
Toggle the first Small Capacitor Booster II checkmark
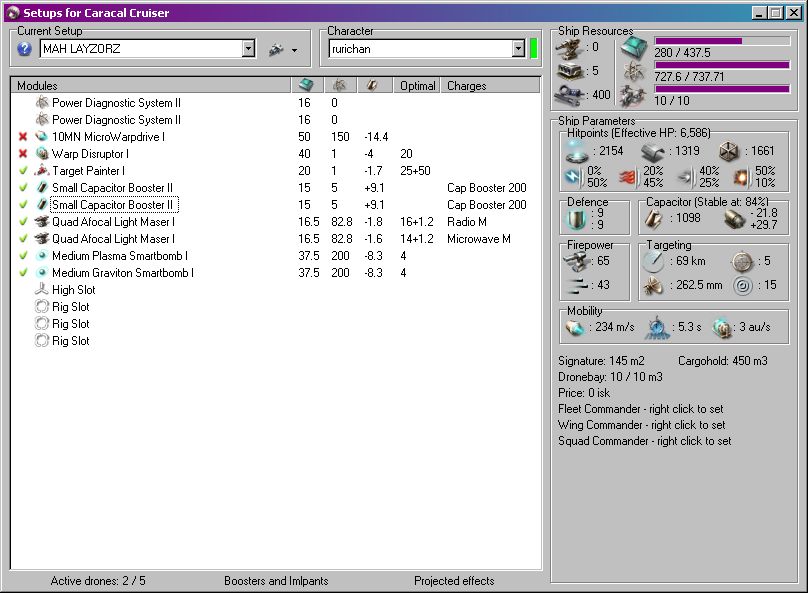23,188
